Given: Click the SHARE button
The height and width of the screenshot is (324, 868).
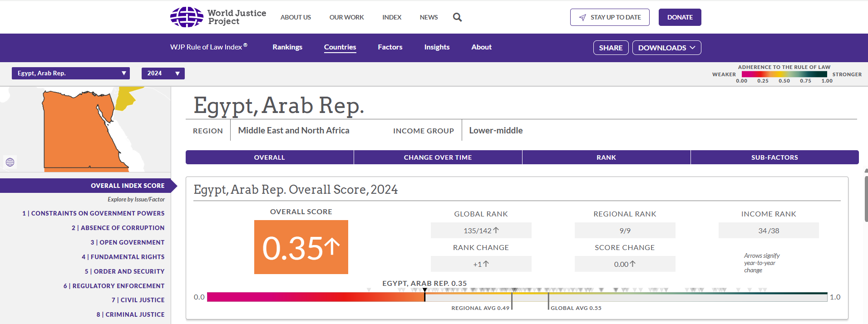Looking at the screenshot, I should click(x=611, y=48).
